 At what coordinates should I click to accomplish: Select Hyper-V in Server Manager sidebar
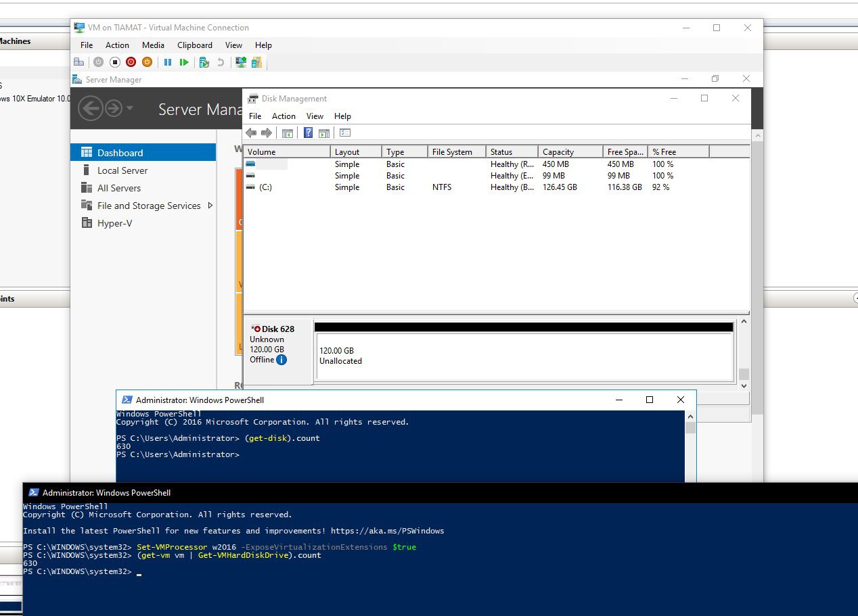[x=143, y=223]
